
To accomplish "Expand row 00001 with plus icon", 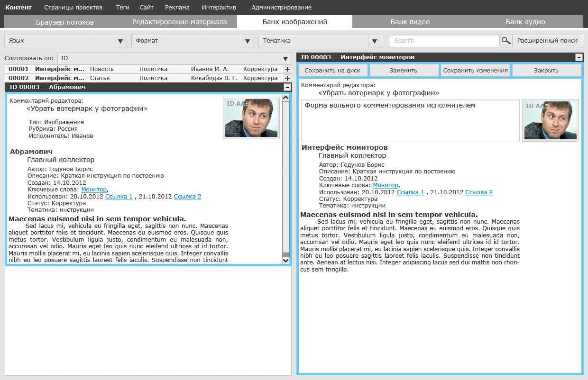I will (287, 69).
